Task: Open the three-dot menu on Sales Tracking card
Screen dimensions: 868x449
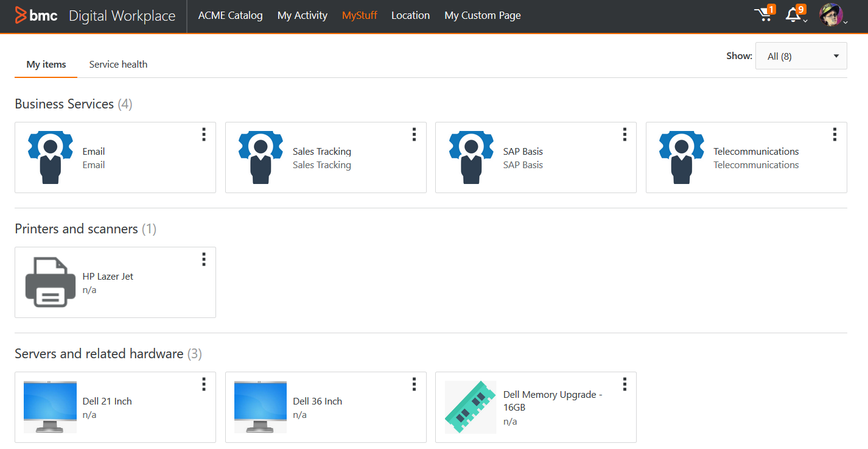Action: point(414,135)
